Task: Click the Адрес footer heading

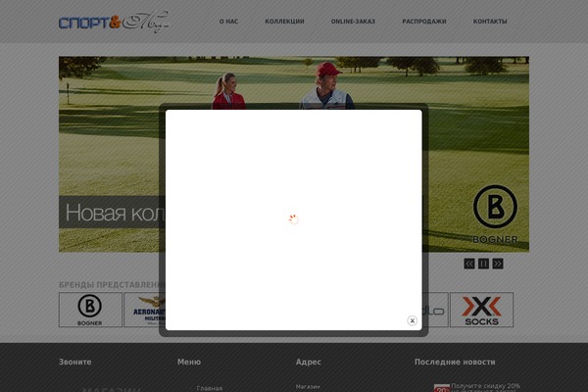Action: click(309, 362)
